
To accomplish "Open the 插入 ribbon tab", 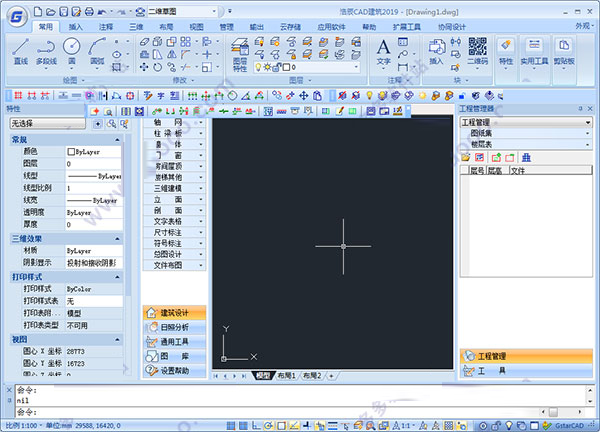I will (75, 27).
